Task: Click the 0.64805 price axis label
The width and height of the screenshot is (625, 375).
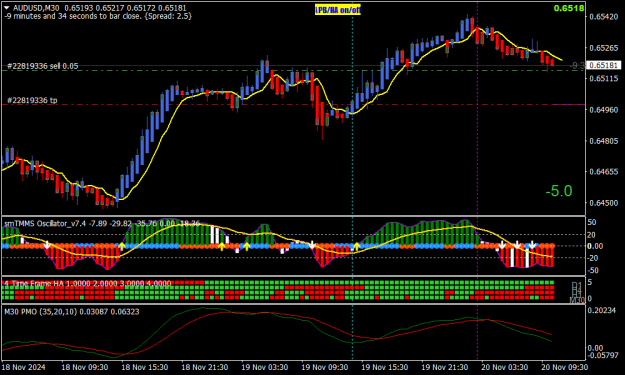Action: [x=604, y=141]
